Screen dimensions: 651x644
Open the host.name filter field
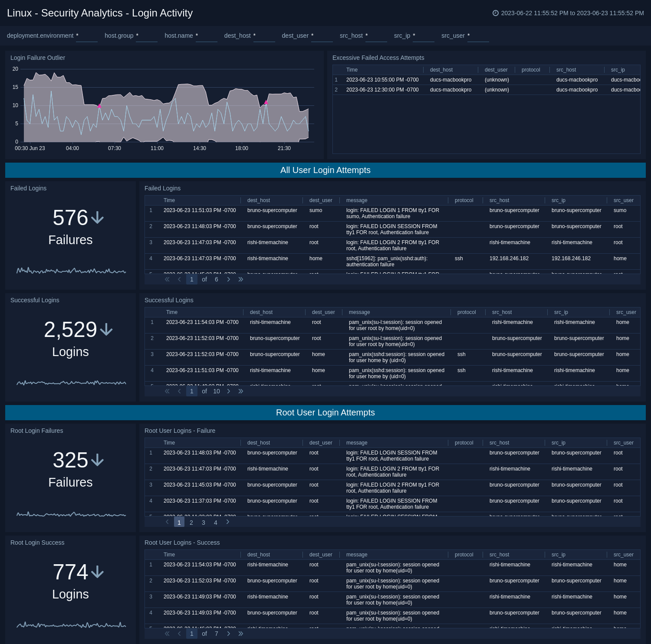click(207, 36)
